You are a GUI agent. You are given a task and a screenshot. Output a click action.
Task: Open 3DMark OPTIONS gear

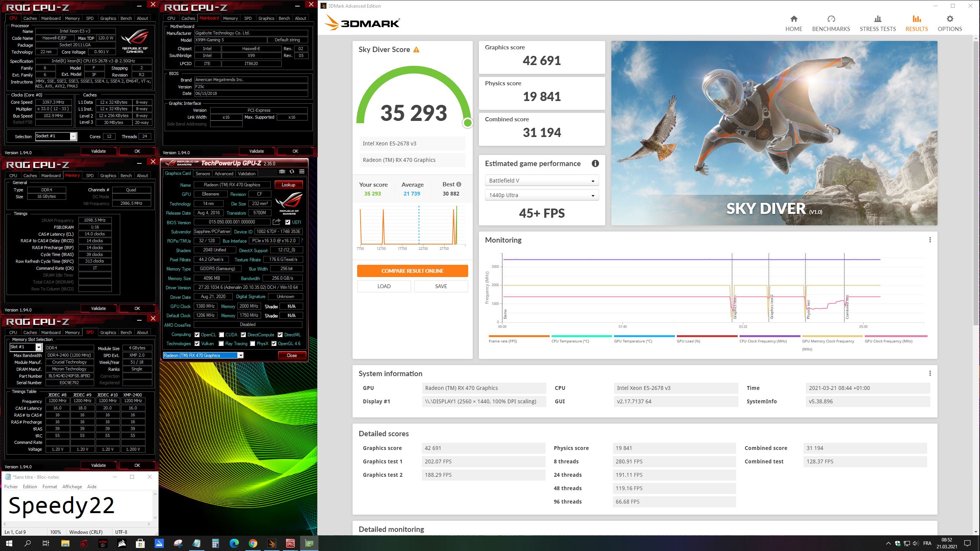tap(949, 23)
